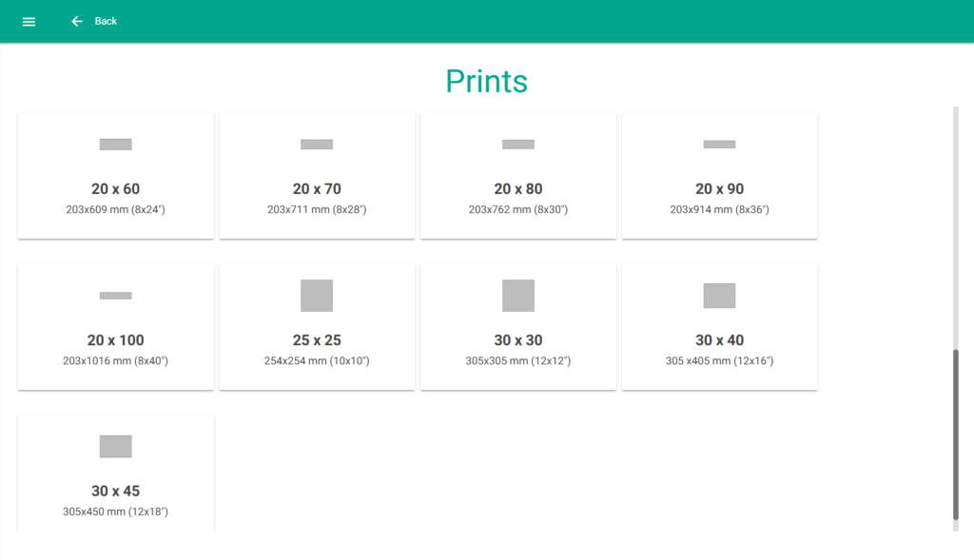Click the 20 x 70 shape preview icon

[317, 145]
